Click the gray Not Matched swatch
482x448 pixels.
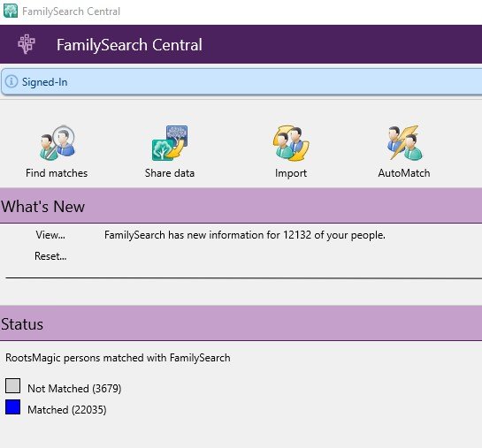13,385
